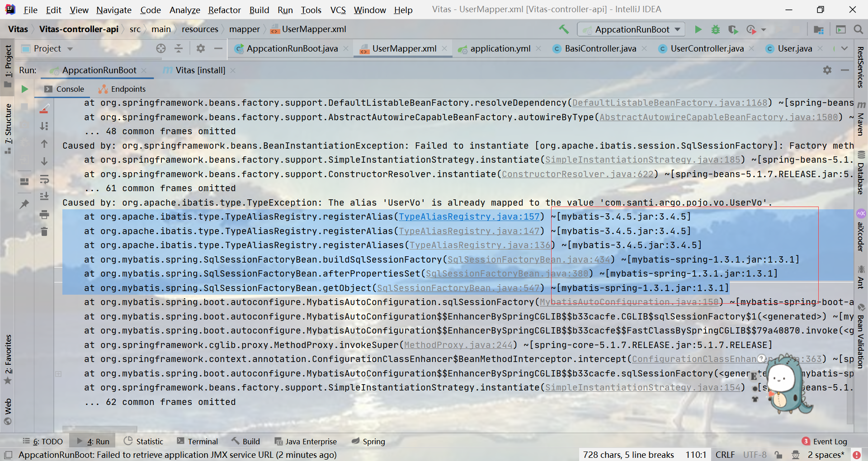Open the Spring tool window button

coord(368,442)
